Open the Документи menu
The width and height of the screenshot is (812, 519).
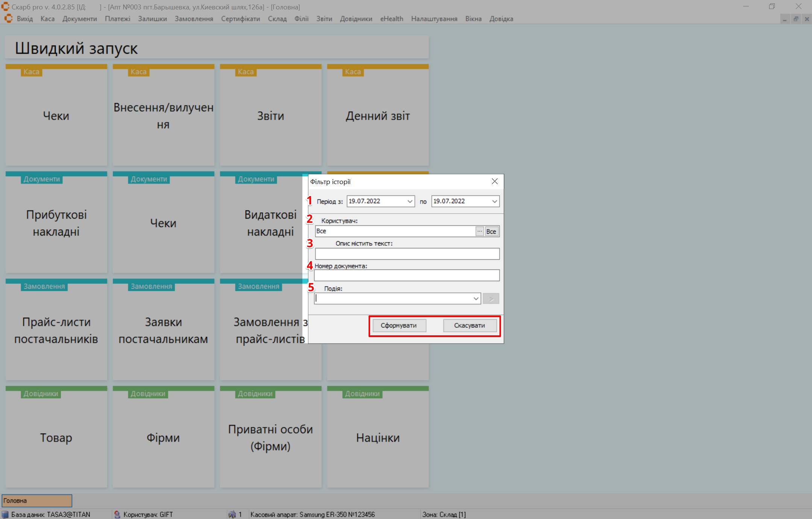tap(79, 19)
